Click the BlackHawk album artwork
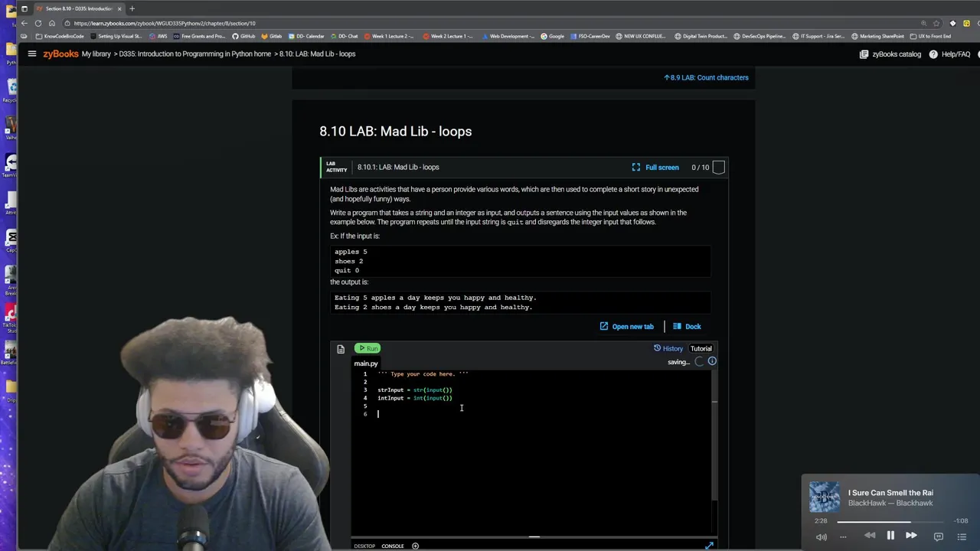This screenshot has height=551, width=980. (825, 497)
